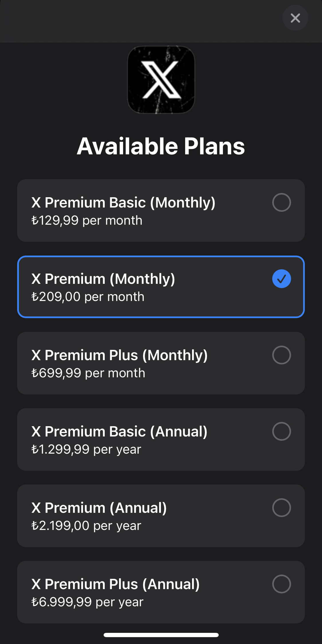This screenshot has width=322, height=644.
Task: Click the ₺6.999,99 per year price
Action: tap(87, 602)
